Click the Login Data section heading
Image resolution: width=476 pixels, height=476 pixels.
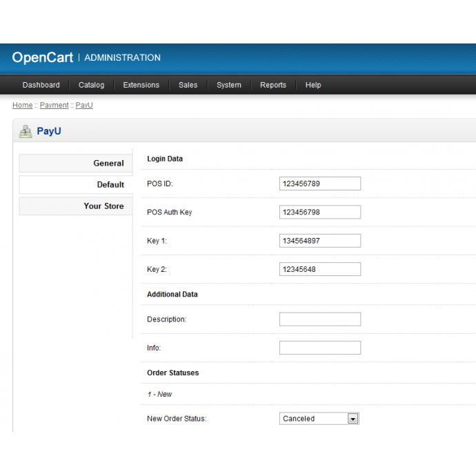[165, 159]
